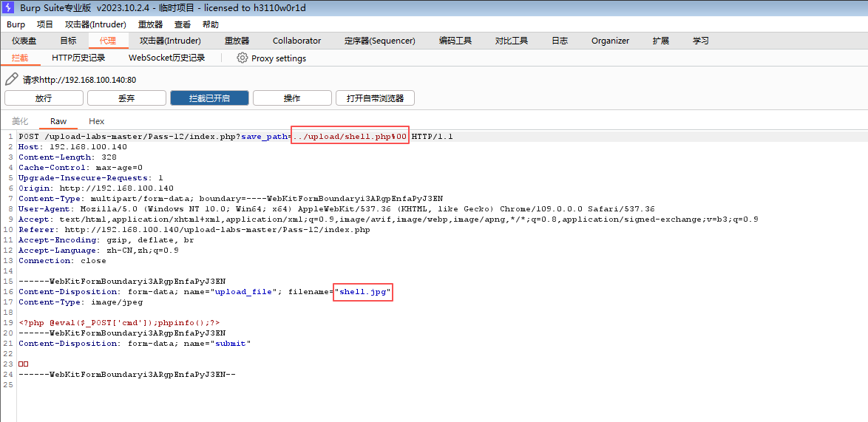This screenshot has height=422, width=868.
Task: Select the 拦截 sub-tab
Action: point(20,58)
